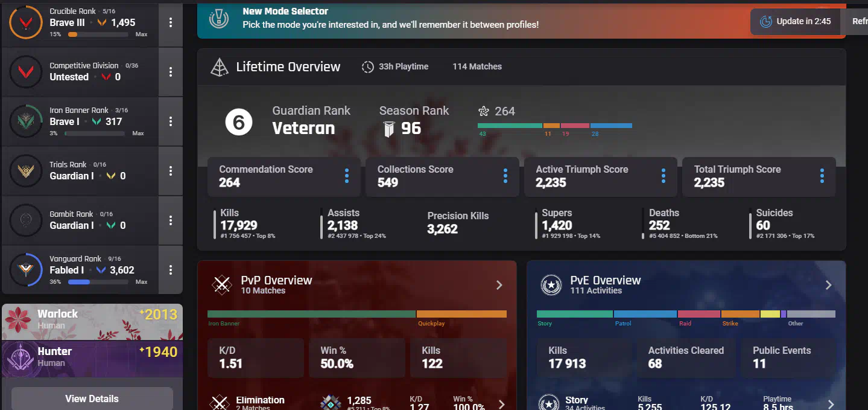Click the Iron Banner segment in PvP bar
868x410 pixels.
[312, 314]
